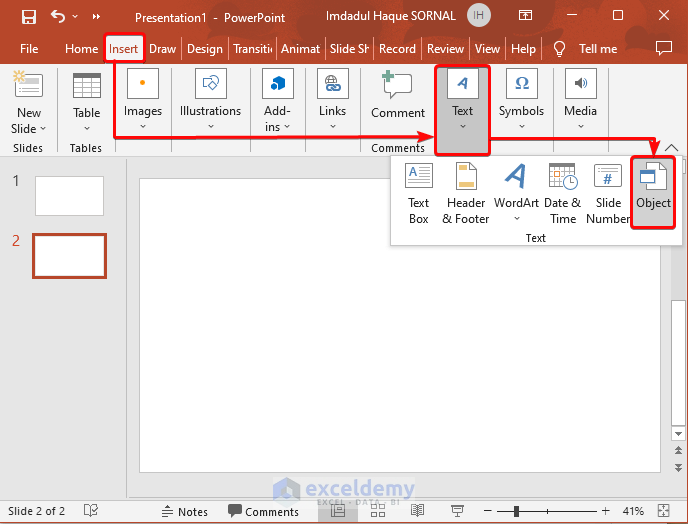
Task: Switch to Reading View
Action: coord(417,510)
